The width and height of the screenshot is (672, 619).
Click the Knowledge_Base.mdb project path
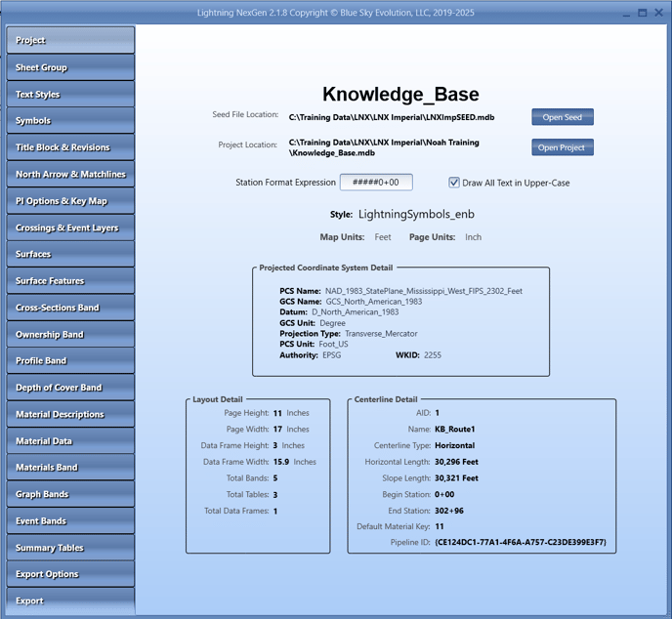click(x=384, y=147)
